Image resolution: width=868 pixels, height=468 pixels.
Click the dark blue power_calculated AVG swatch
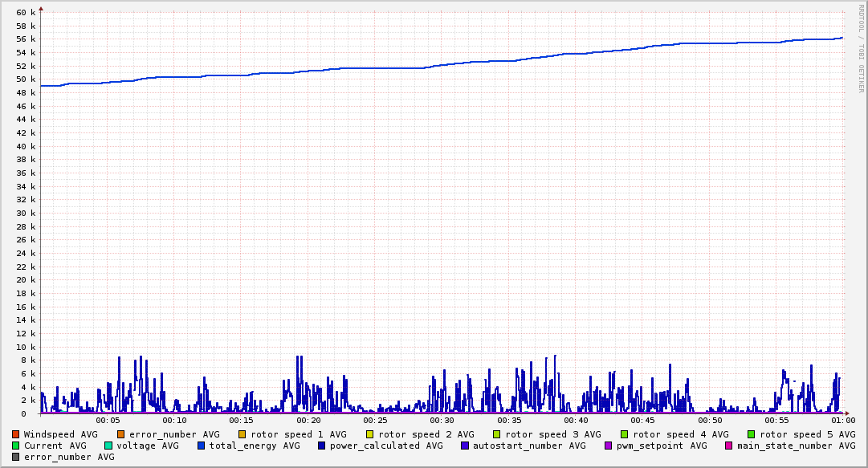(x=322, y=446)
